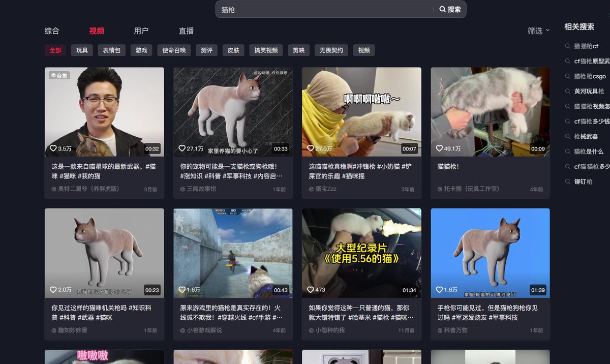Viewport: 610px width, 364px height.
Task: Open the 用户 tab
Action: coord(141,31)
